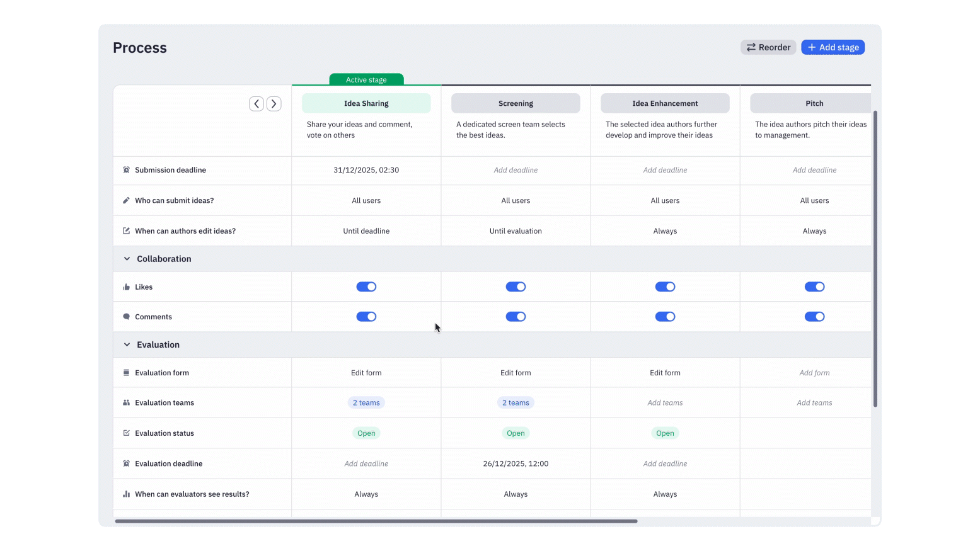The height and width of the screenshot is (551, 980).
Task: Click the people icon beside Evaluation teams
Action: pos(126,403)
